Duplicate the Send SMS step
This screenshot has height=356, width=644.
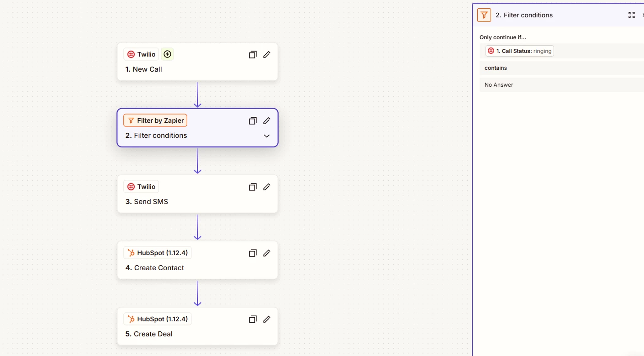coord(253,187)
